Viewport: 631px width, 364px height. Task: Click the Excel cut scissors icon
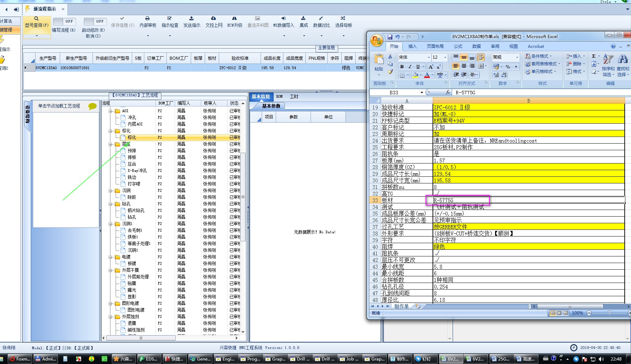tap(390, 57)
